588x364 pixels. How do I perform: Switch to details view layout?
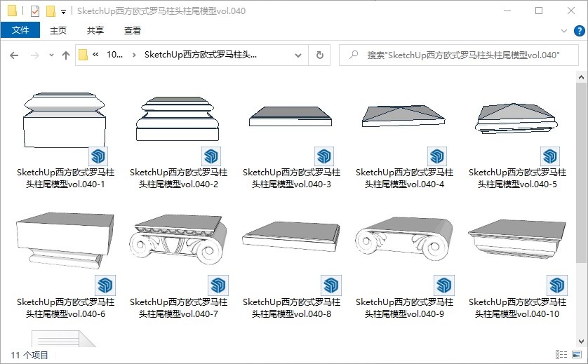click(561, 354)
